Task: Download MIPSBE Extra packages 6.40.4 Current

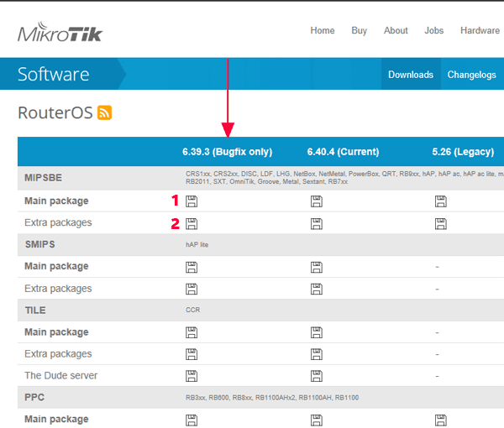Action: tap(317, 224)
